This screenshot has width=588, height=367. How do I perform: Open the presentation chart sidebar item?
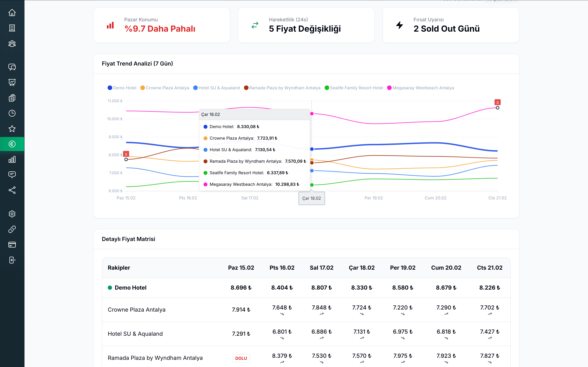(x=12, y=82)
